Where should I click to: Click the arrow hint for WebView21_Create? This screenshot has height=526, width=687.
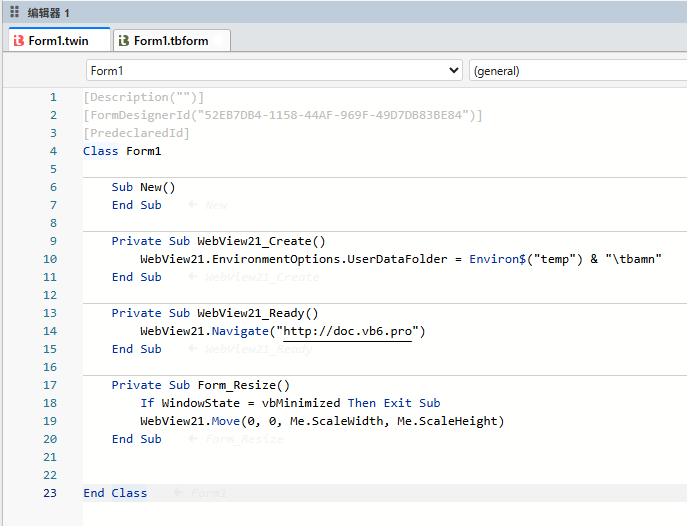(192, 277)
